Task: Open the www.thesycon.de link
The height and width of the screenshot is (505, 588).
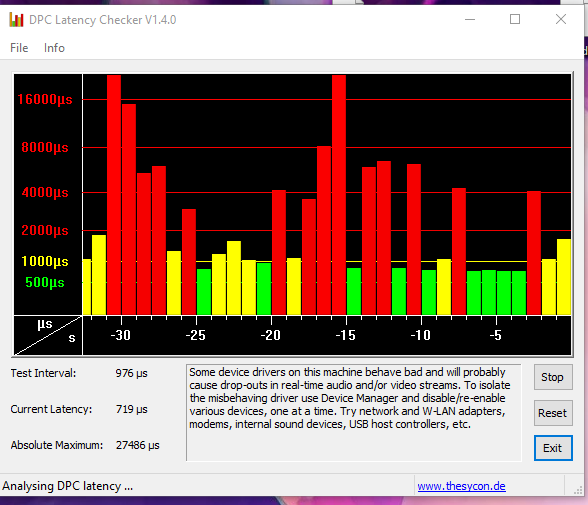Action: [x=461, y=486]
